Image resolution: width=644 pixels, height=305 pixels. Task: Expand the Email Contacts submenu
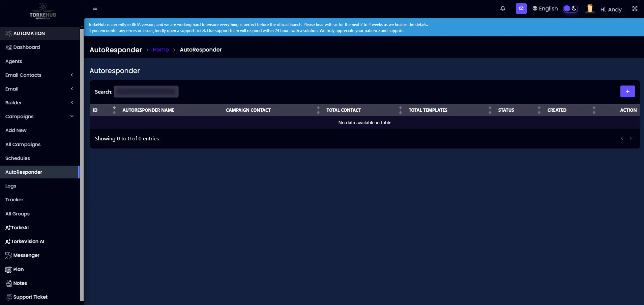[72, 75]
